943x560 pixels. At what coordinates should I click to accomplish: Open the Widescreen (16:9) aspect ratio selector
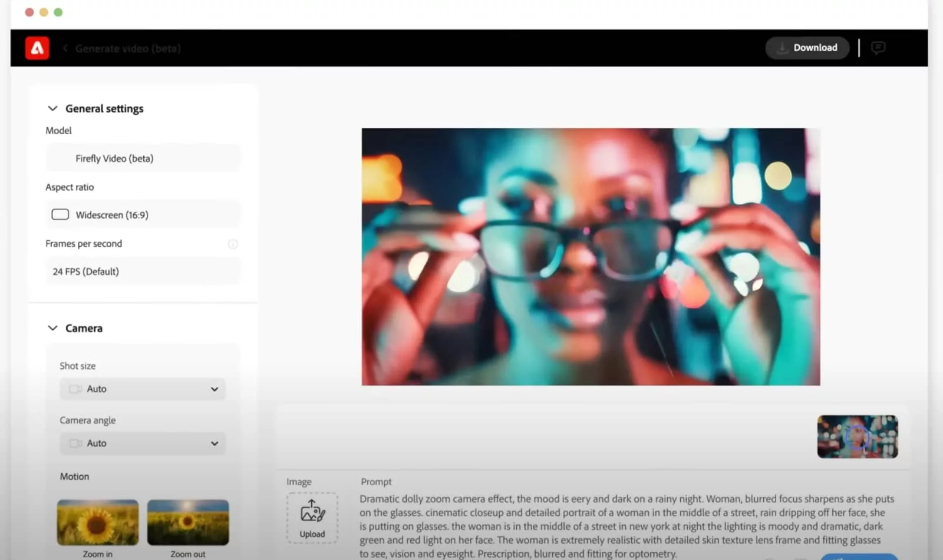click(x=143, y=215)
